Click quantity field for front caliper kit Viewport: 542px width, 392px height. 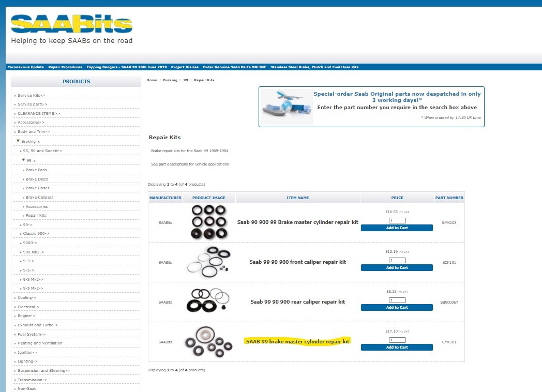click(x=397, y=260)
